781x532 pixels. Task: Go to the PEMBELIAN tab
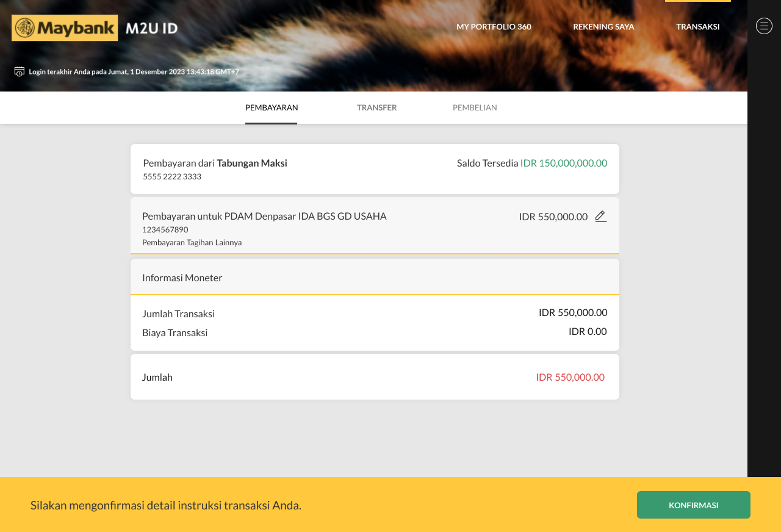(475, 108)
